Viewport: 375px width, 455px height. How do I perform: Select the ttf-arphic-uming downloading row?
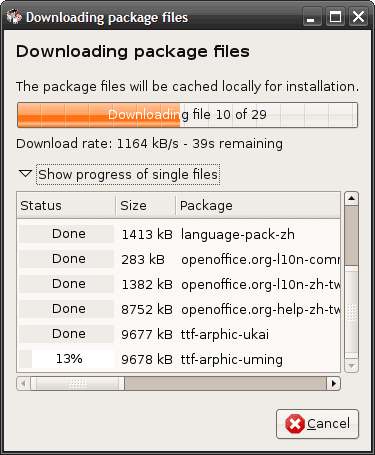[x=179, y=359]
